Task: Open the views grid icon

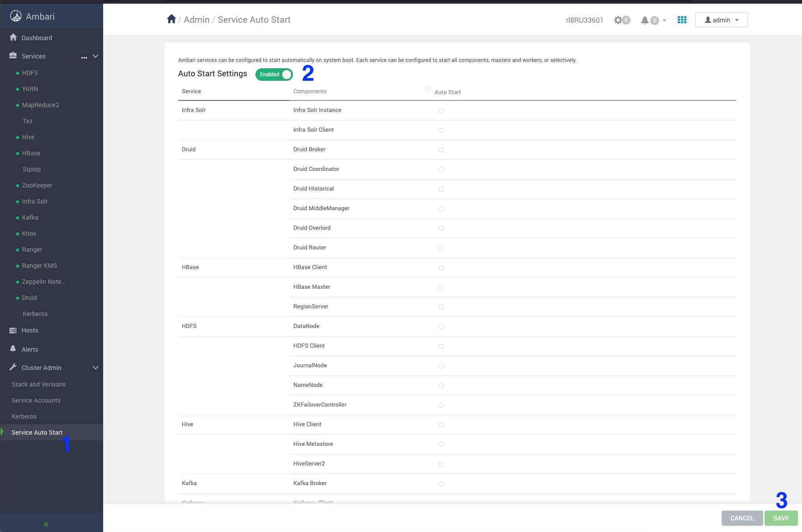Action: click(682, 20)
